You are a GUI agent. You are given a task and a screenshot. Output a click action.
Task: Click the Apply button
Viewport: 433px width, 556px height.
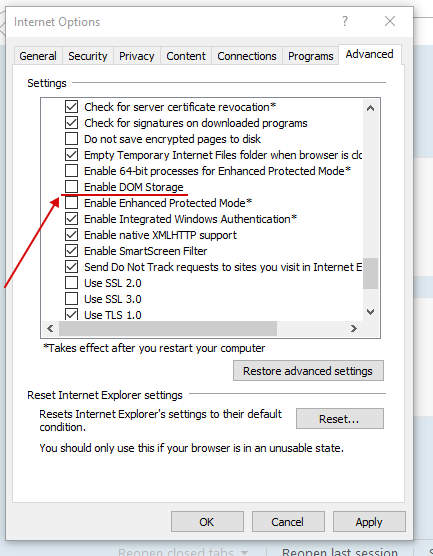pyautogui.click(x=369, y=522)
